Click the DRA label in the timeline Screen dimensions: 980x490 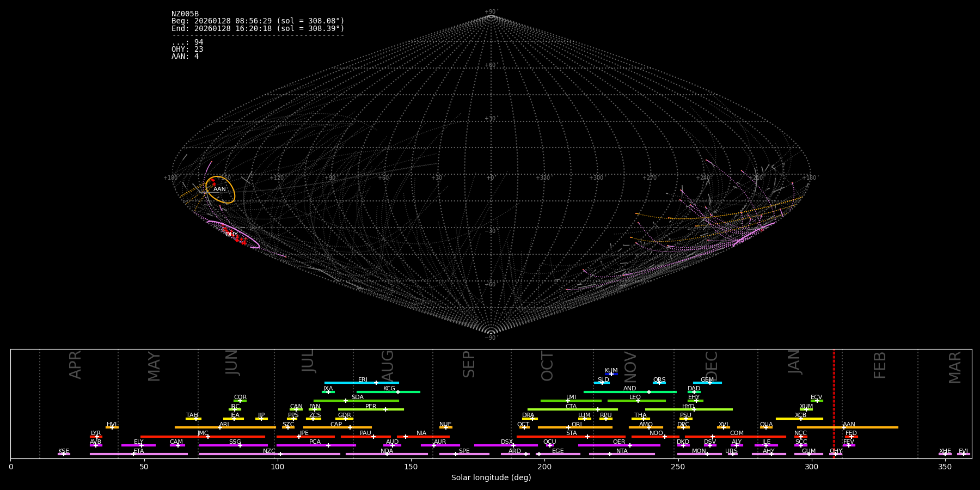(x=528, y=415)
